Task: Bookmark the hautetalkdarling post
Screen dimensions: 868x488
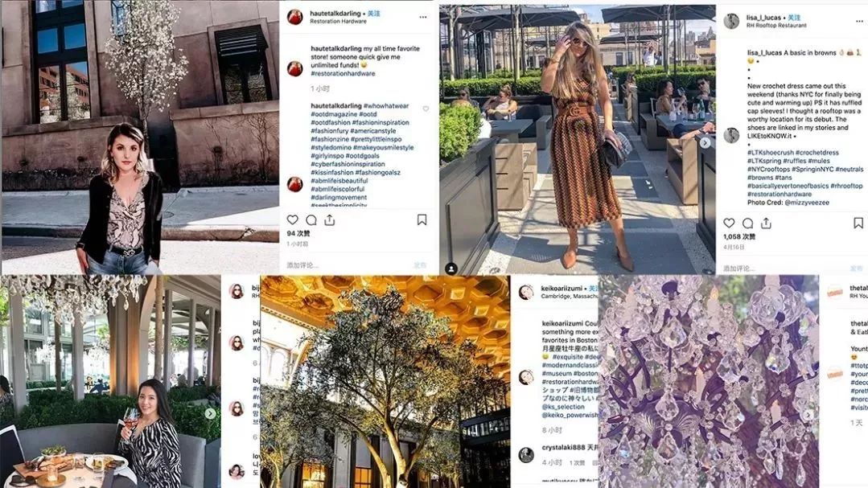Action: 422,219
